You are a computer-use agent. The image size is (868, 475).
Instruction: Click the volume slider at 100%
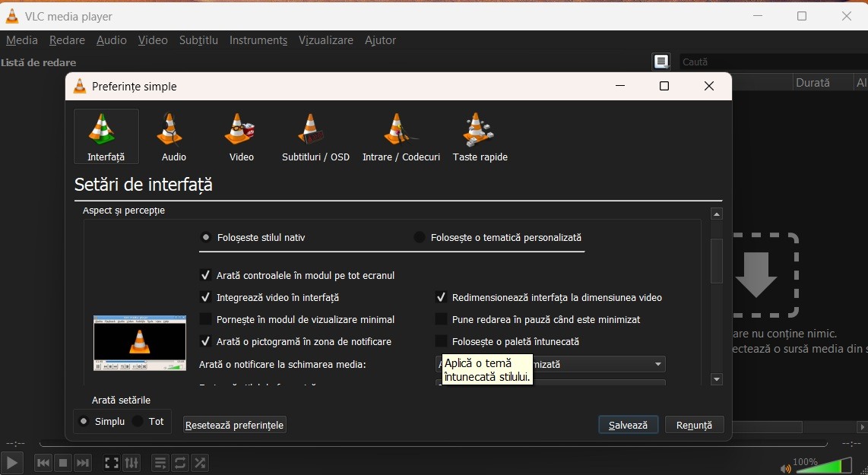[x=824, y=465]
